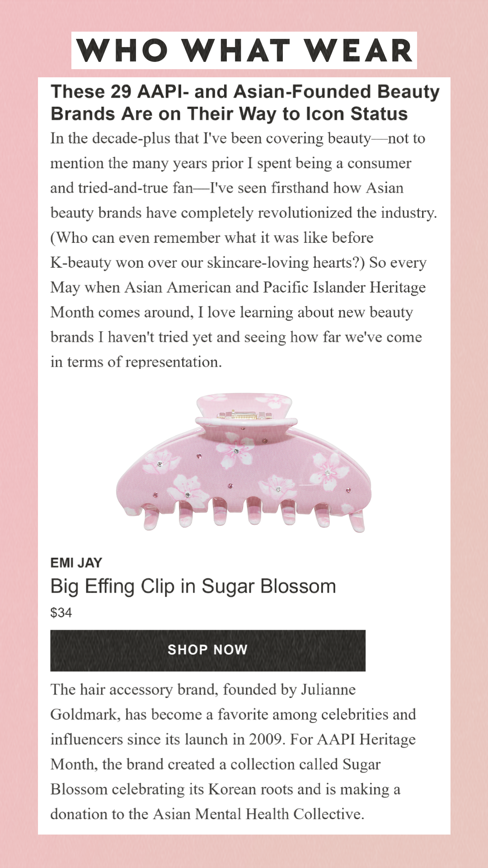The image size is (488, 868).
Task: Click the word "K-beauty" in the intro
Action: click(80, 263)
